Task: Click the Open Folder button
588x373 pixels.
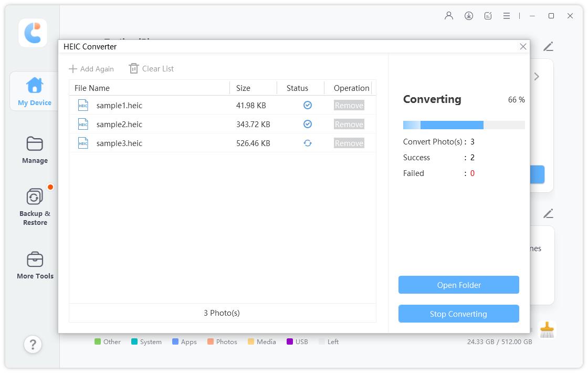Action: [458, 285]
